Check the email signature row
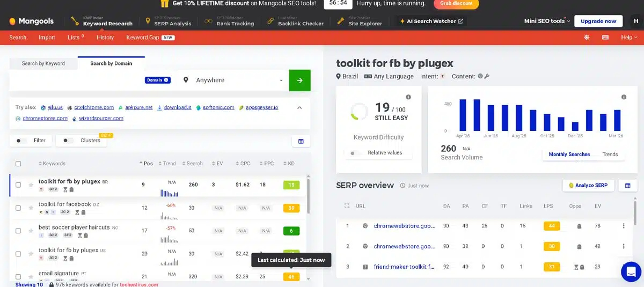 [x=18, y=276]
